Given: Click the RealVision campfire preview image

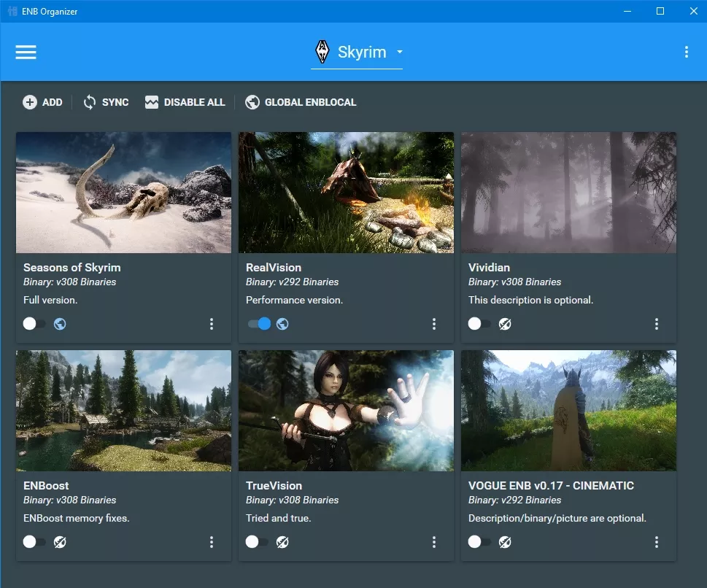Looking at the screenshot, I should pos(347,193).
